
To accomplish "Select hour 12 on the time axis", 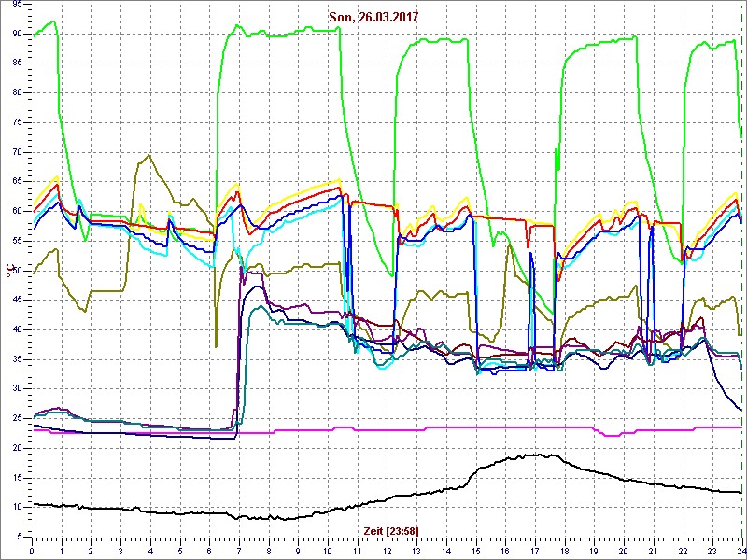I will click(x=387, y=551).
